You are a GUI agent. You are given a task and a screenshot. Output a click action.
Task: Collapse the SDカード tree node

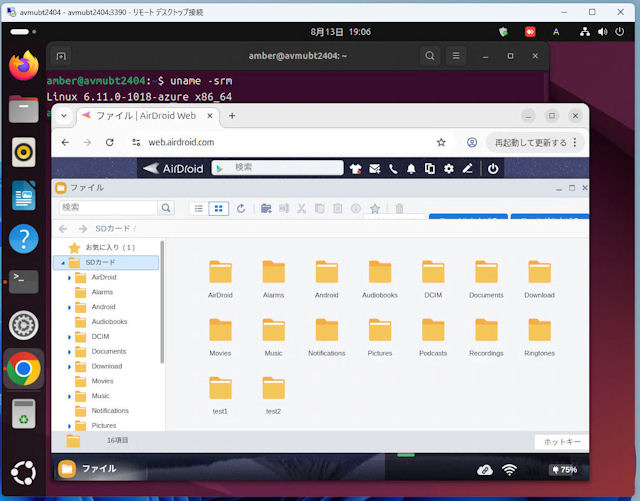[63, 263]
